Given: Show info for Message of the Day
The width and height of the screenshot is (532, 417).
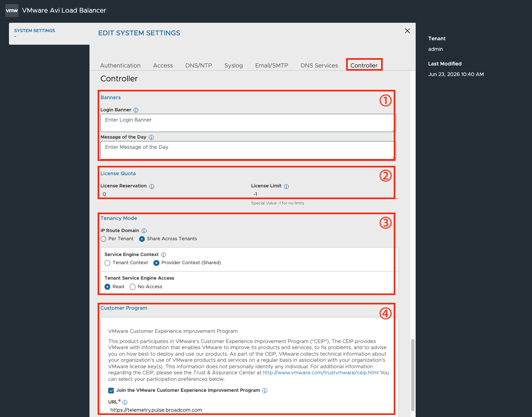Looking at the screenshot, I should click(x=151, y=137).
